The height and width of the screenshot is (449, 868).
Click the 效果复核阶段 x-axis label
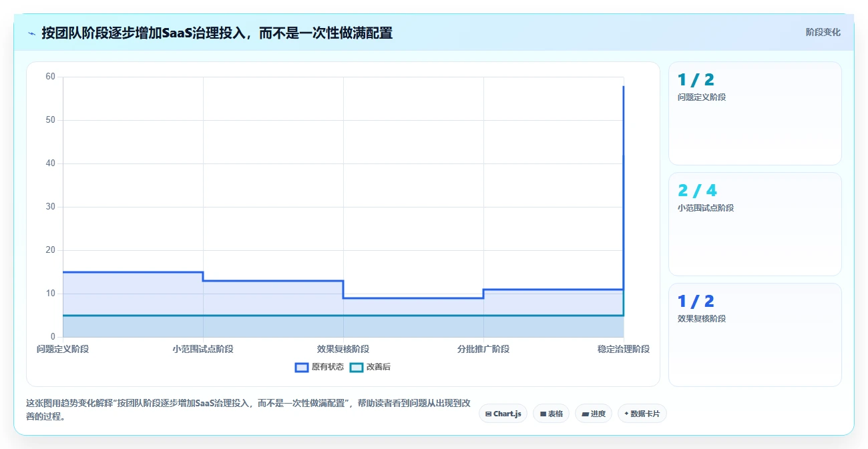(x=343, y=349)
